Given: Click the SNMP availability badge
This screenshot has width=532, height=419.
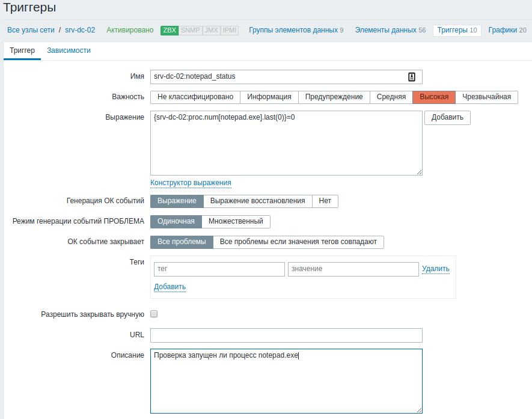Looking at the screenshot, I should tap(191, 30).
